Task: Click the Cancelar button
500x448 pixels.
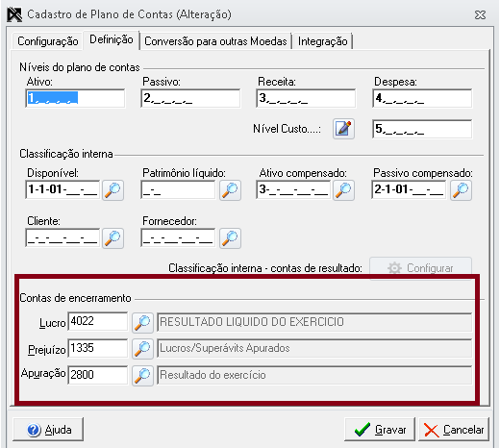Action: coord(454,430)
